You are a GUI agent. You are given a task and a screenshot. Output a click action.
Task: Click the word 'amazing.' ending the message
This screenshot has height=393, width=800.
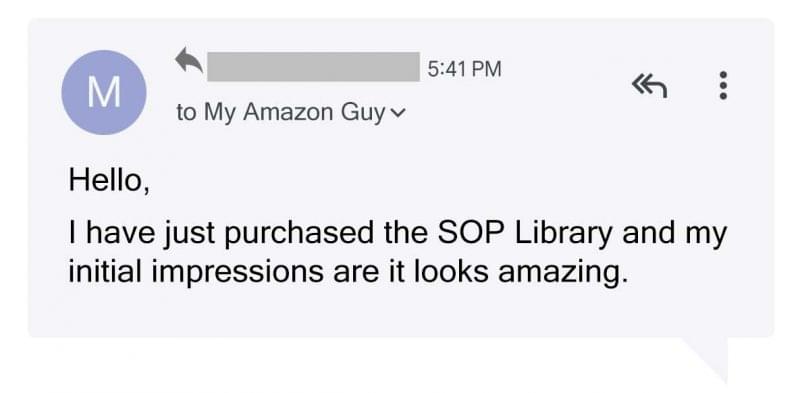point(563,273)
